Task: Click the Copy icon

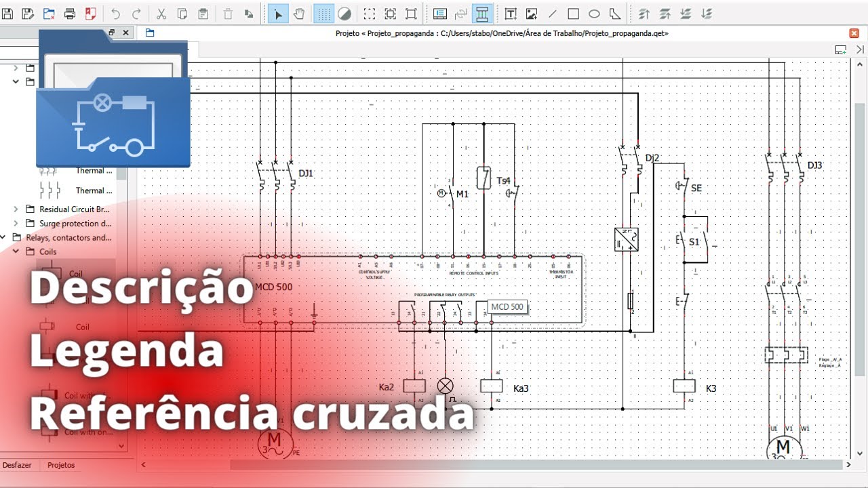Action: pyautogui.click(x=182, y=14)
